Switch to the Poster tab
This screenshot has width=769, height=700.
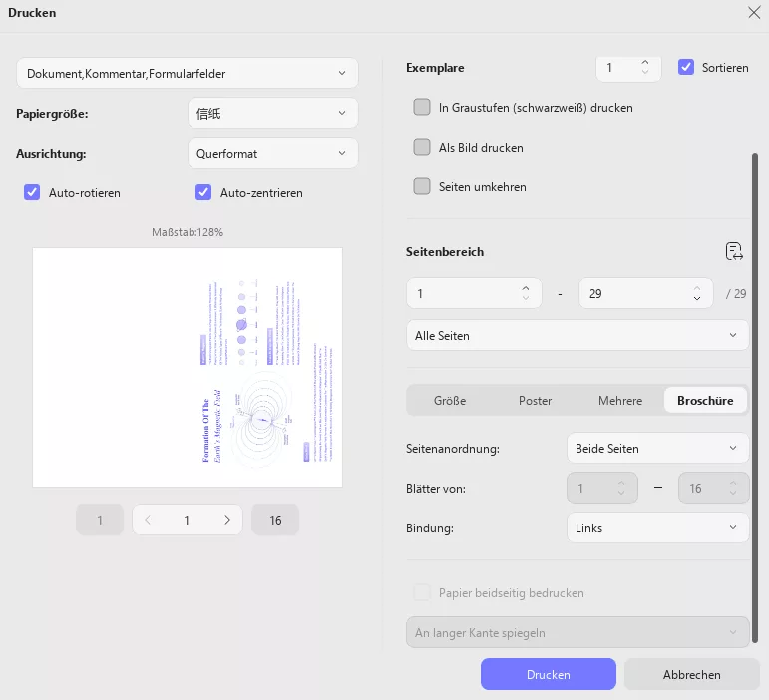535,400
